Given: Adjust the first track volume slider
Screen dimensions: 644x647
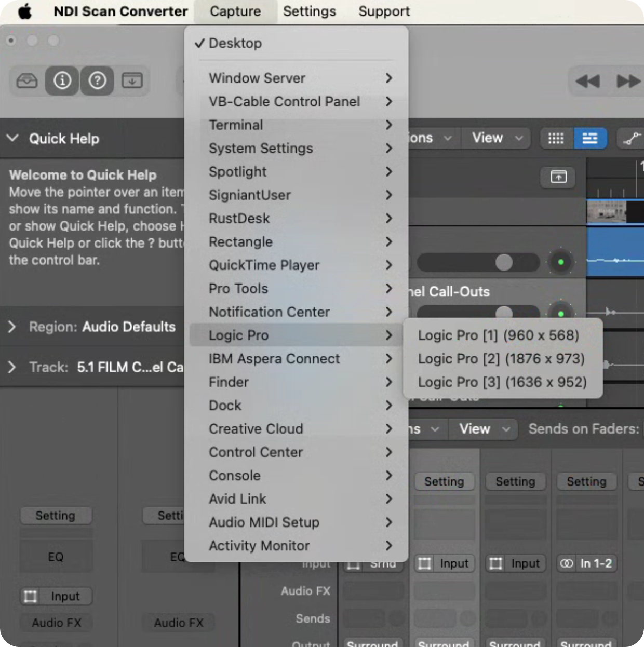Looking at the screenshot, I should click(478, 262).
